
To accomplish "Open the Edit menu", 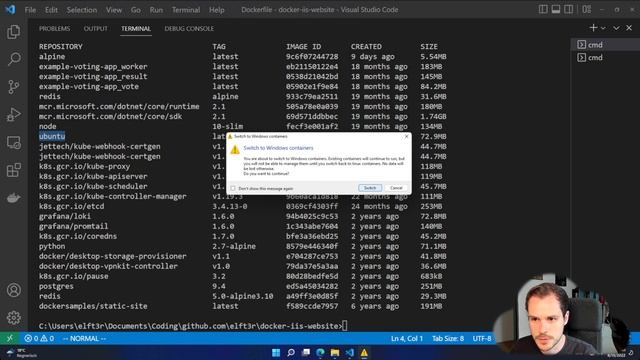I will [x=51, y=10].
